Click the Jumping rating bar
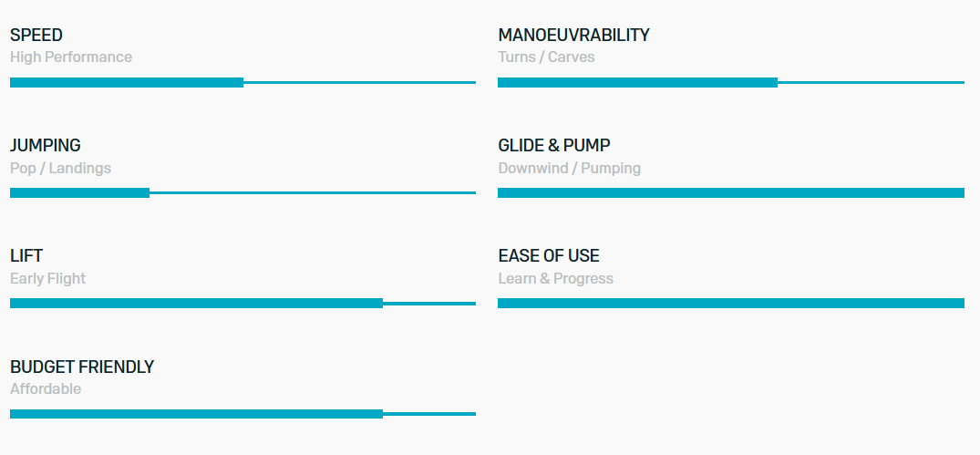Viewport: 980px width, 455px height. coord(242,193)
